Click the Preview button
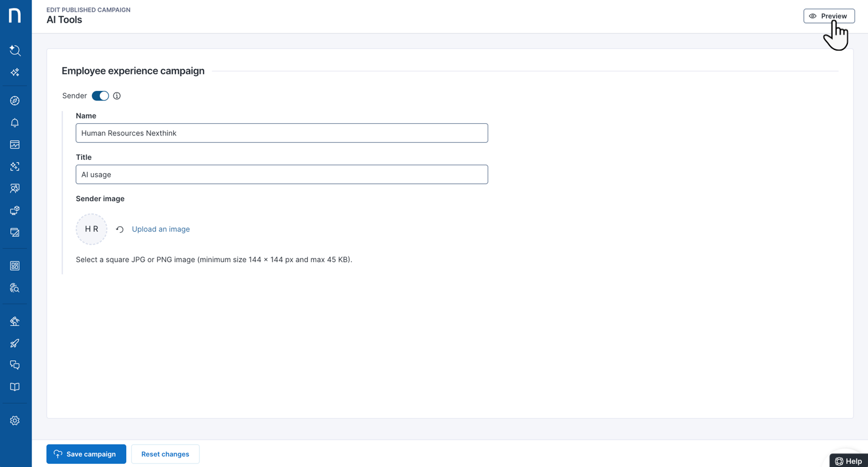 828,16
